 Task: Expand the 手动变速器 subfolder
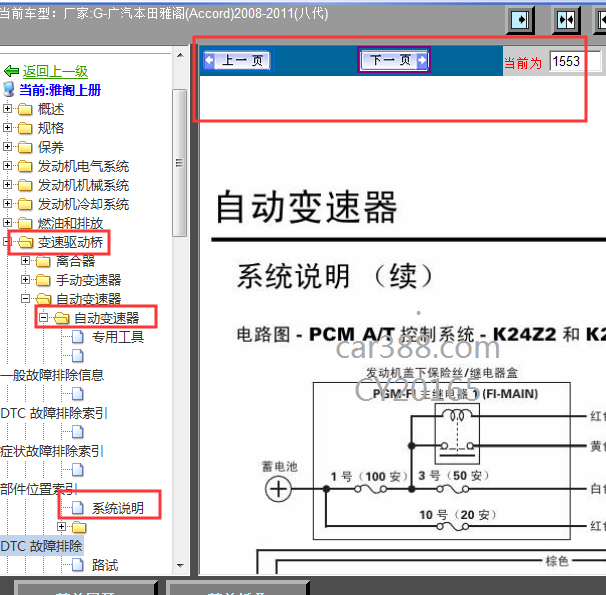25,280
